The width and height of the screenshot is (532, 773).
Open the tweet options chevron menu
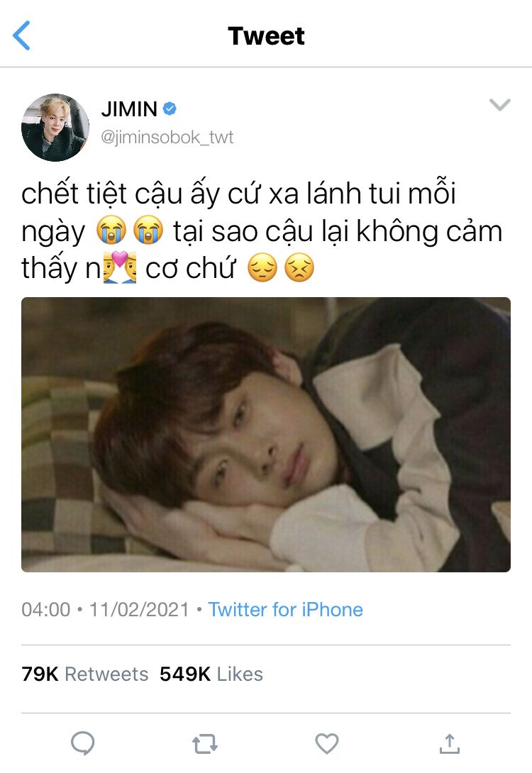tap(499, 104)
